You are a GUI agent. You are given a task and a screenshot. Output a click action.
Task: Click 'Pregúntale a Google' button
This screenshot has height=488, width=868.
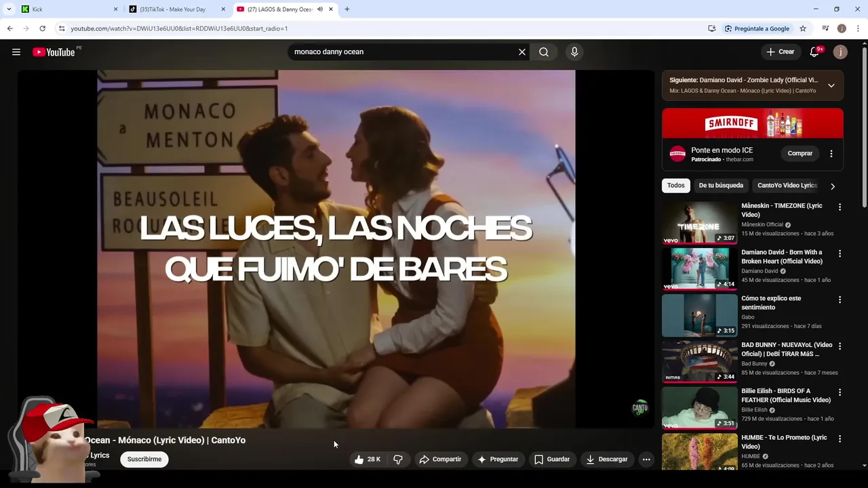click(x=757, y=28)
